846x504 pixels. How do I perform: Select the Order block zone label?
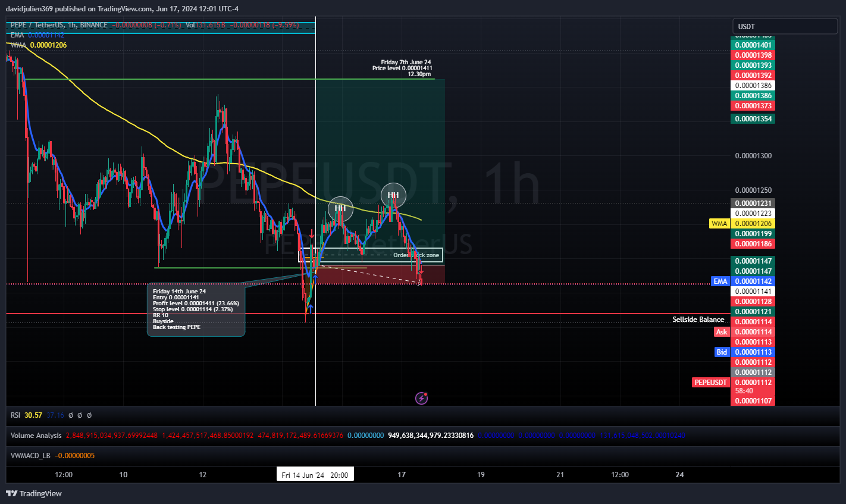pyautogui.click(x=416, y=255)
